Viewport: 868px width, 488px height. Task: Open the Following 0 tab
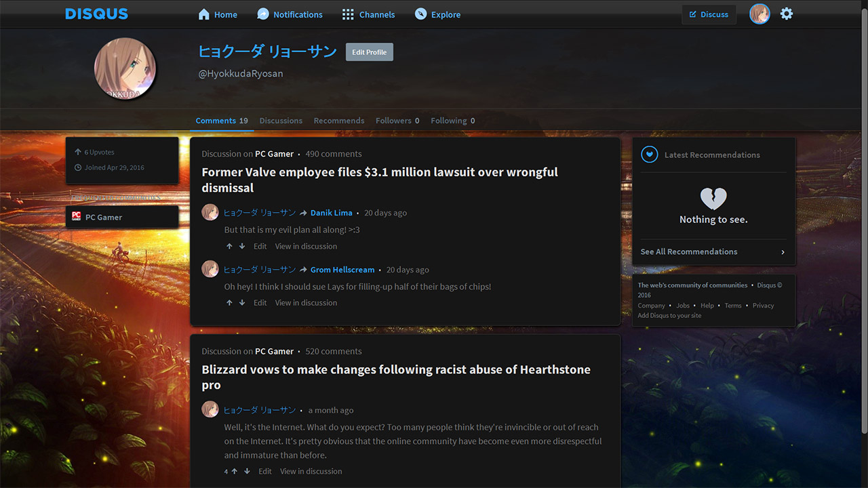point(453,121)
